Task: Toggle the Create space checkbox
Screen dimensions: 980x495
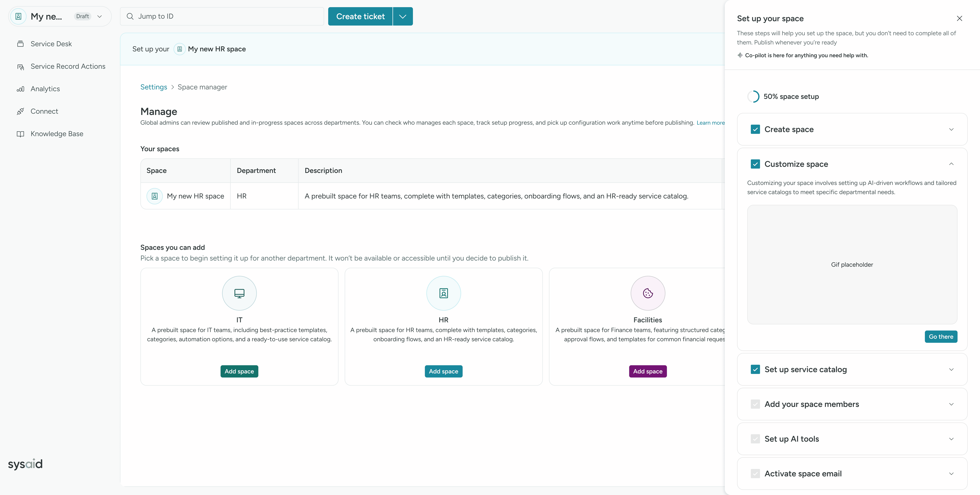Action: [x=755, y=129]
